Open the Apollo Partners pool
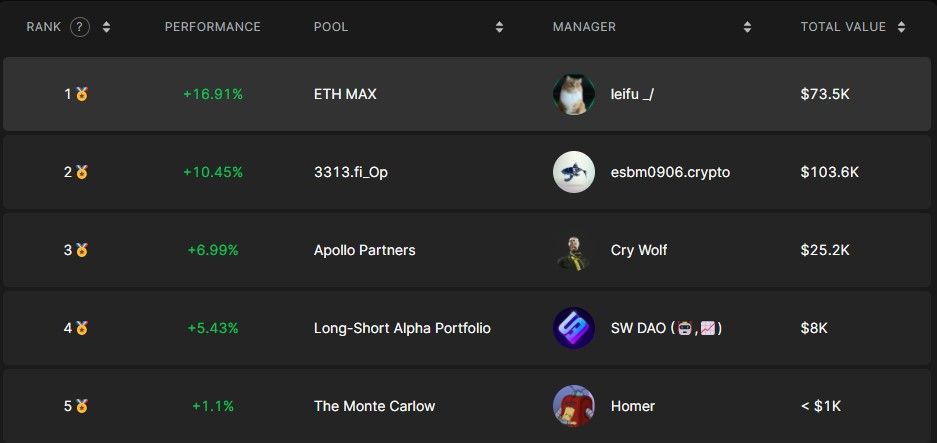 [365, 250]
